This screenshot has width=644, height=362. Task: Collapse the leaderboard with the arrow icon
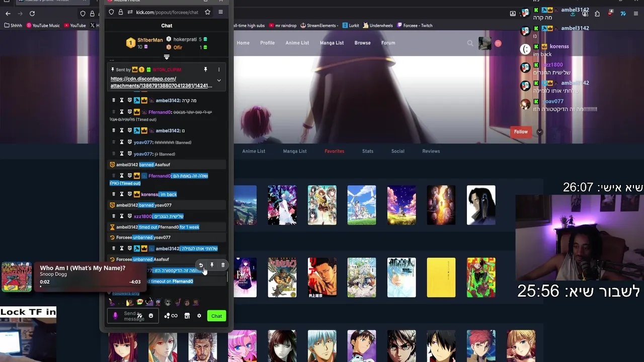(x=167, y=57)
